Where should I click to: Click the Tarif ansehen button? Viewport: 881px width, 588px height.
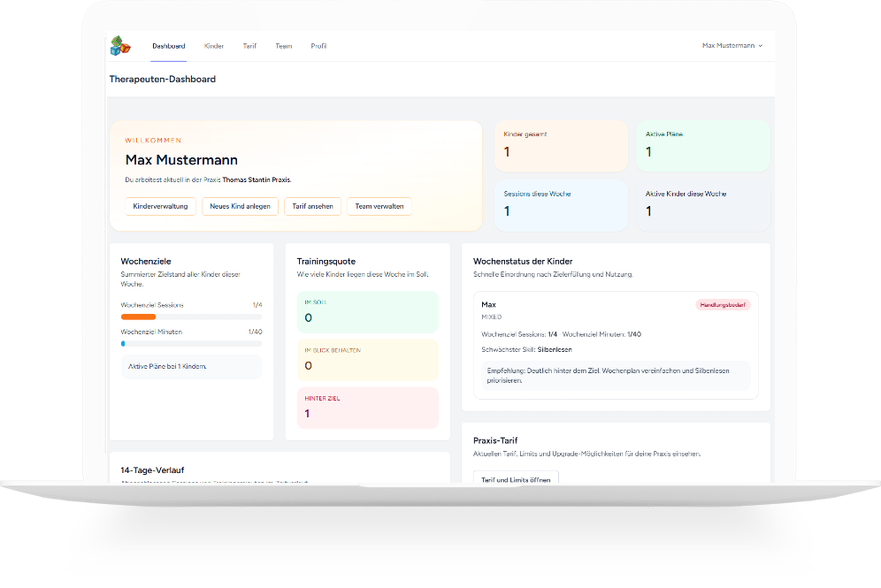coord(312,206)
